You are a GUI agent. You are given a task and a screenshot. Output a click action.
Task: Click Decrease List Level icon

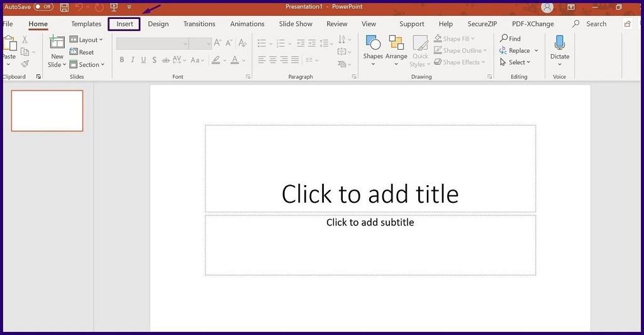[x=301, y=43]
